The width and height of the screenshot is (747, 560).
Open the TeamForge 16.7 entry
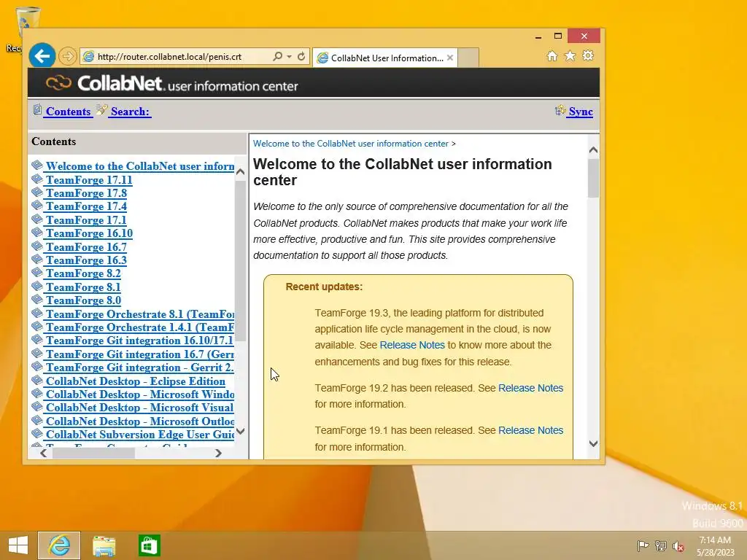coord(86,247)
